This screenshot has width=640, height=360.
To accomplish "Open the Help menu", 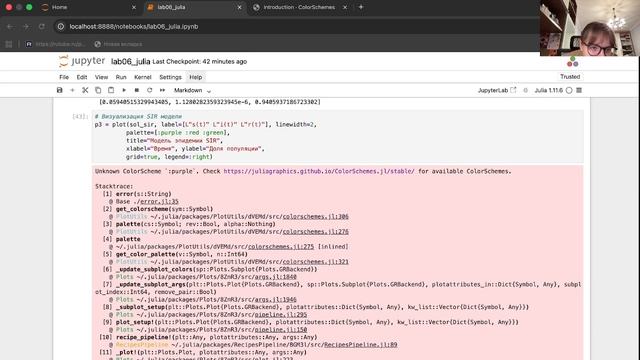I will 196,77.
